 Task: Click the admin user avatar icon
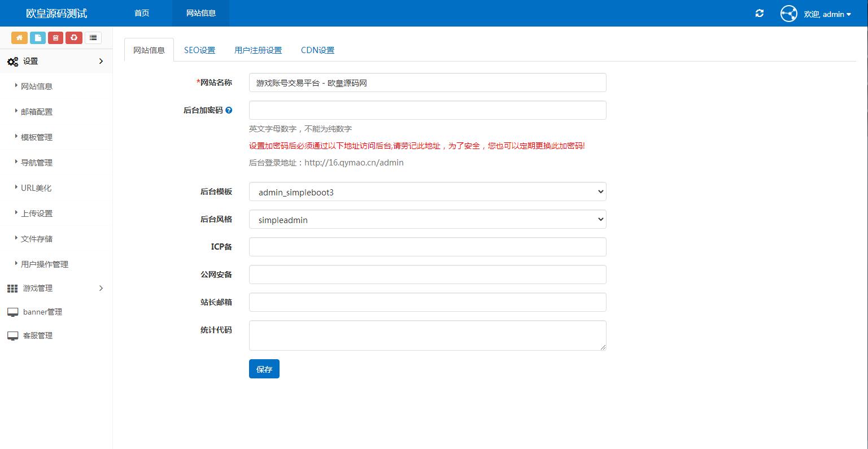point(788,14)
